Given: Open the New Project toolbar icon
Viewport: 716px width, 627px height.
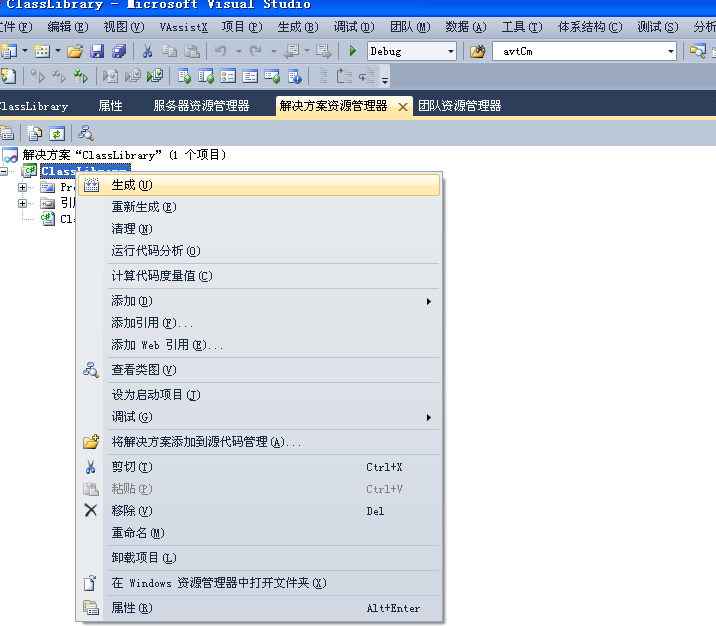Looking at the screenshot, I should (9, 51).
